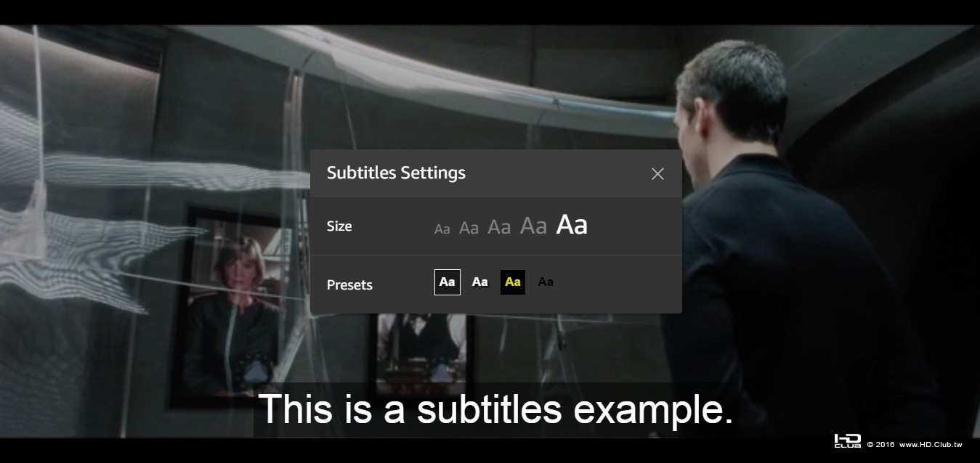Click the subtitles example preview text
Screen dimensions: 980x463
click(495, 410)
